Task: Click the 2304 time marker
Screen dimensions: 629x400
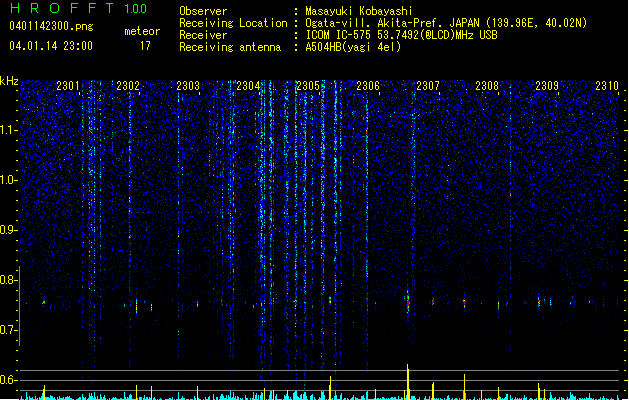Action: [248, 86]
